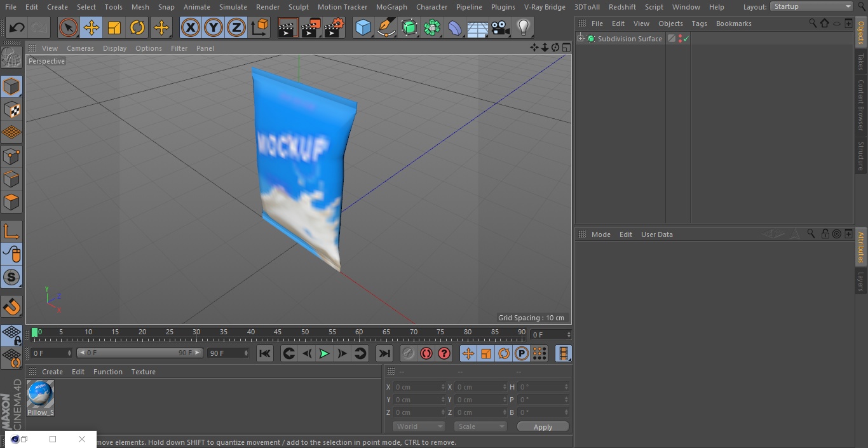Open Edit Render Settings icon

[x=334, y=27]
